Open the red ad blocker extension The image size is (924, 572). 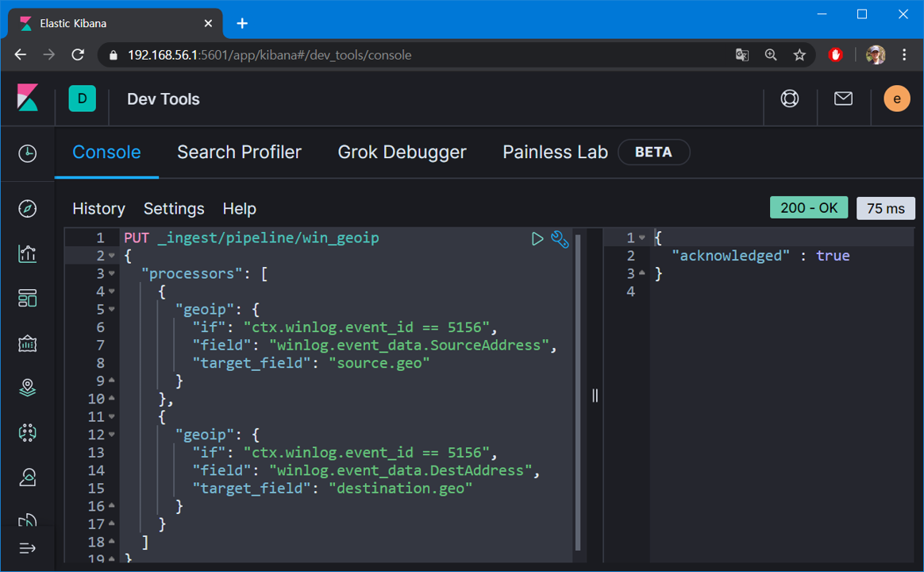pyautogui.click(x=835, y=55)
